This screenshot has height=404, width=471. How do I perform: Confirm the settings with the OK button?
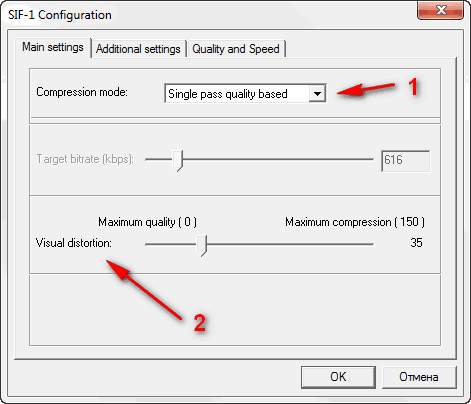(x=338, y=377)
